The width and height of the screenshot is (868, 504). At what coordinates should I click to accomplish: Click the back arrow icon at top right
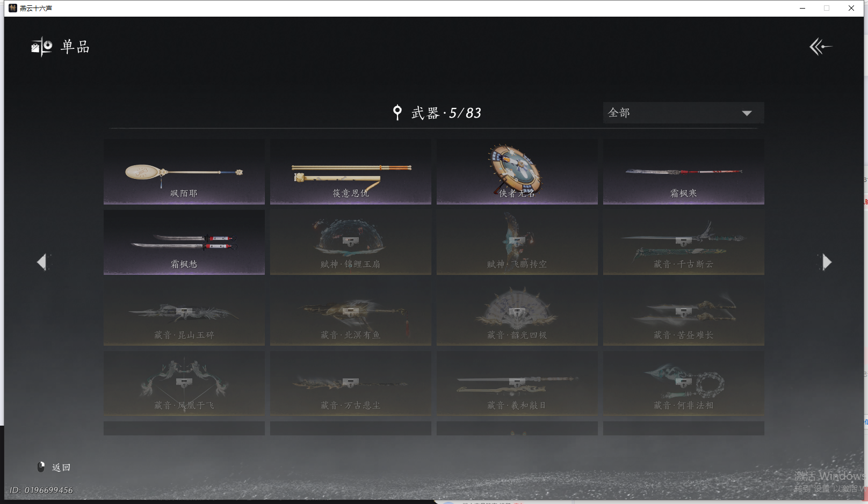tap(821, 47)
